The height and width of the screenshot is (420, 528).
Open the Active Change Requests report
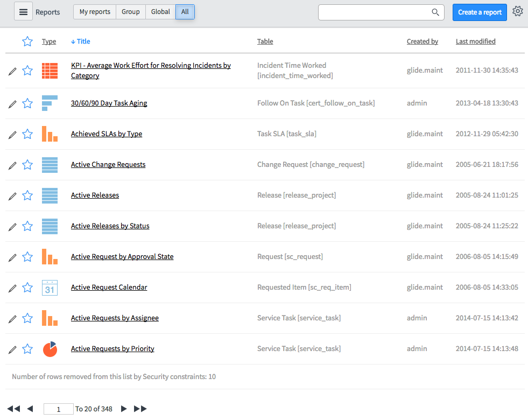click(108, 164)
